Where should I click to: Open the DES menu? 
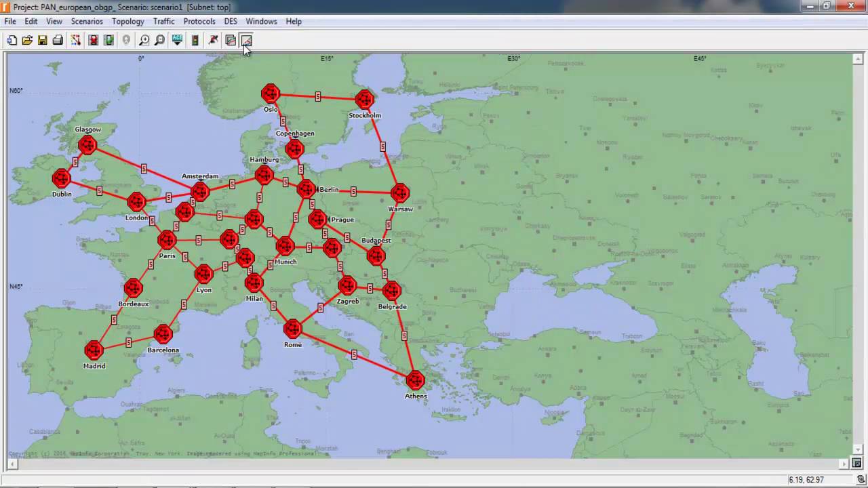tap(231, 21)
